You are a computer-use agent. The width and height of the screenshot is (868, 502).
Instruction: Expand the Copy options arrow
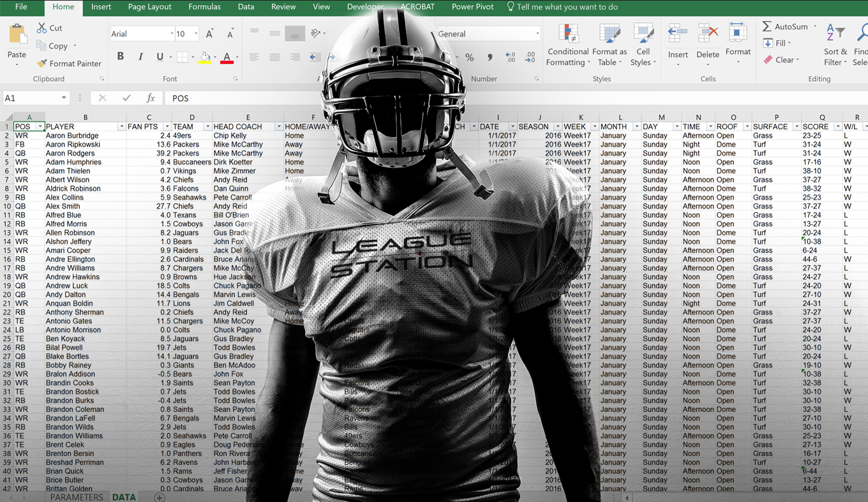[75, 46]
